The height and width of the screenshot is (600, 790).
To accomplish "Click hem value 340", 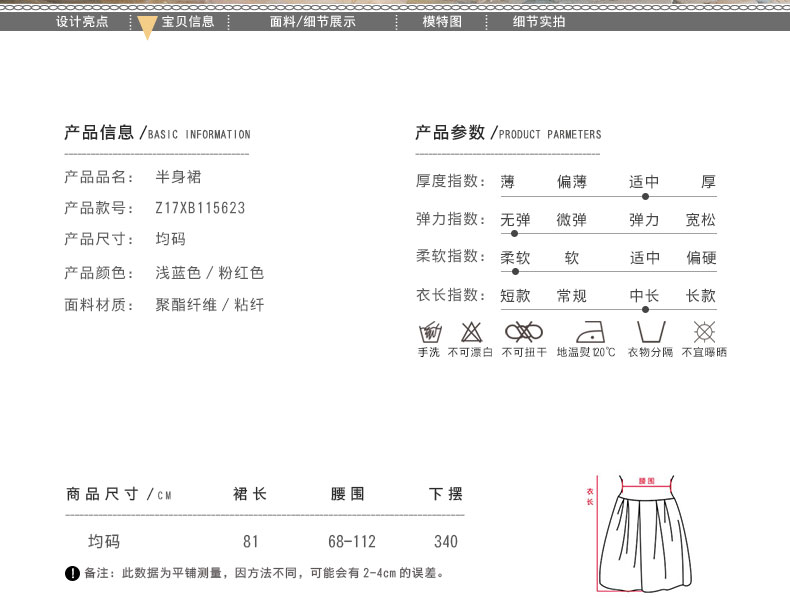I will (446, 542).
